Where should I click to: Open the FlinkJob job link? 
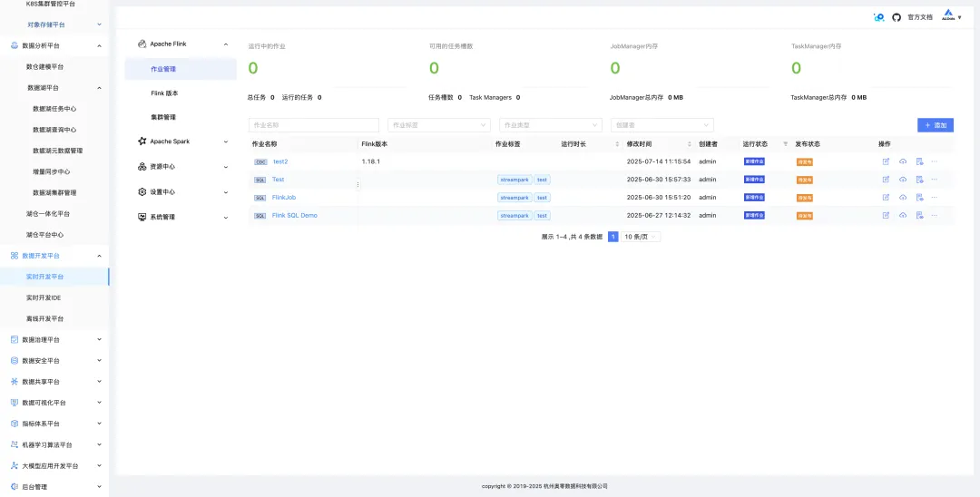284,198
